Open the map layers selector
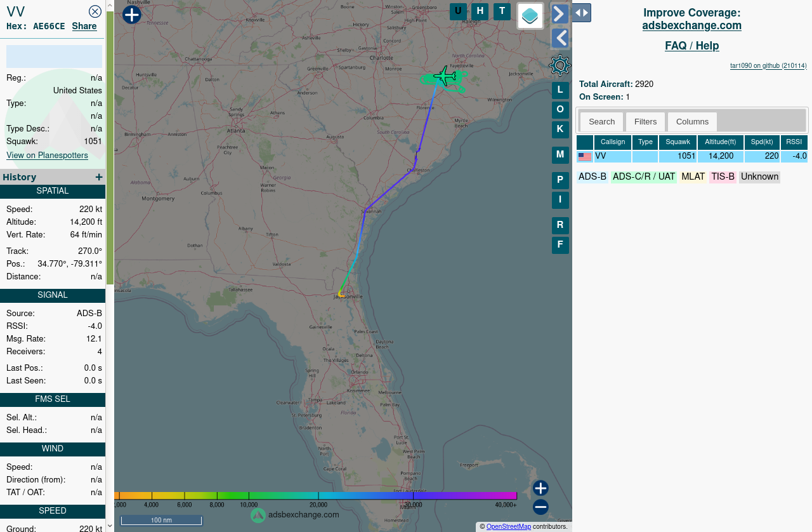The height and width of the screenshot is (532, 812). pyautogui.click(x=530, y=16)
